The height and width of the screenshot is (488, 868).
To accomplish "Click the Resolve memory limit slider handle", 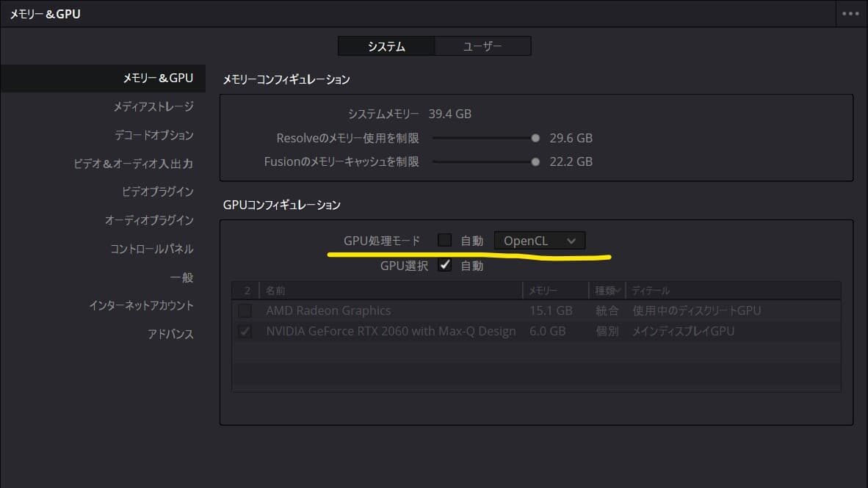I will click(x=535, y=138).
